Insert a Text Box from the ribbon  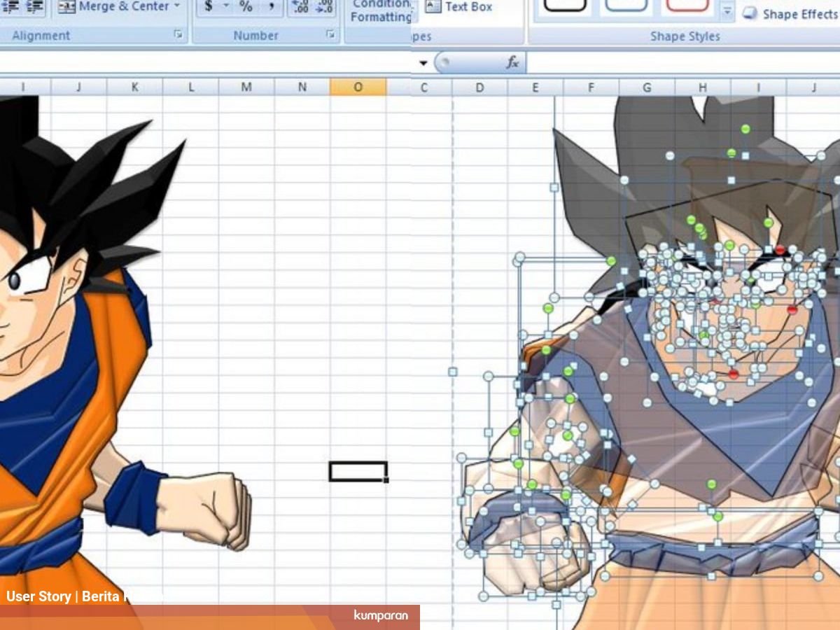[x=459, y=6]
